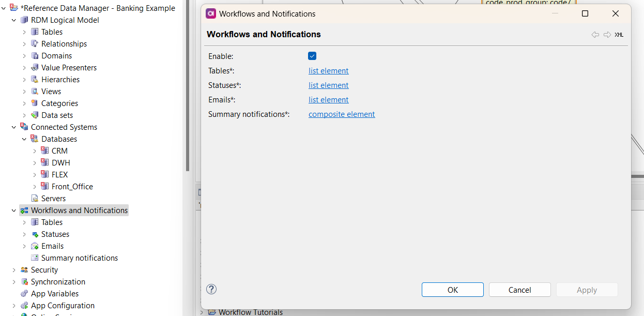
Task: Click the navigator panel vertical scrollbar
Action: coord(188,85)
